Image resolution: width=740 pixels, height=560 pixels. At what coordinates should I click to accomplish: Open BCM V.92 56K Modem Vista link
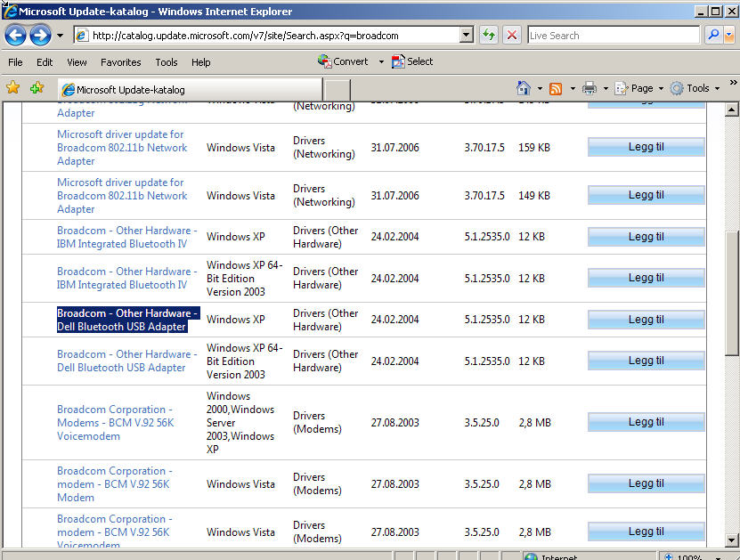115,484
